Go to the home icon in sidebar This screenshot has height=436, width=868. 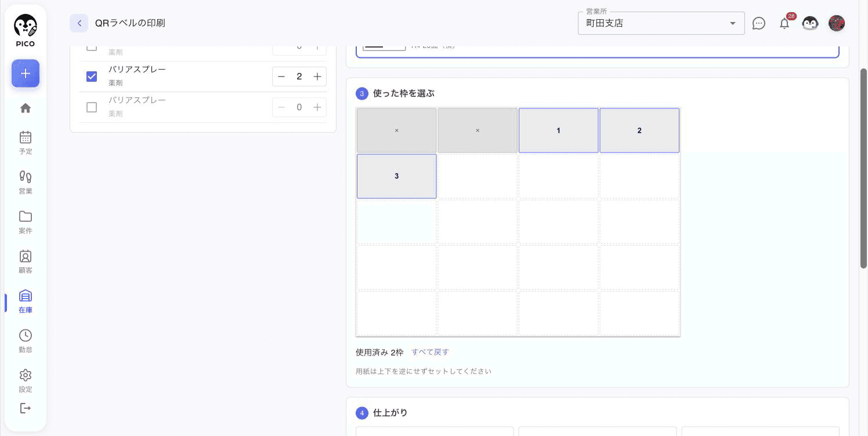[x=26, y=108]
